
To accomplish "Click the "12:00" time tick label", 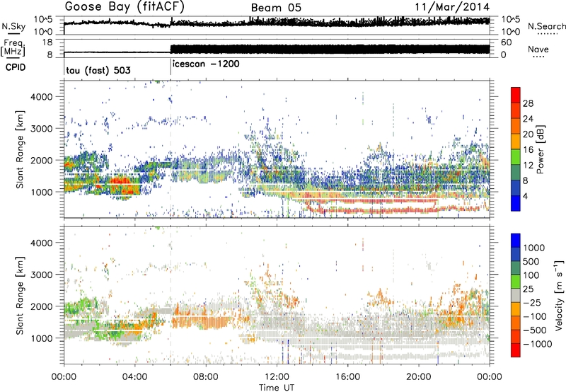I will tap(277, 377).
